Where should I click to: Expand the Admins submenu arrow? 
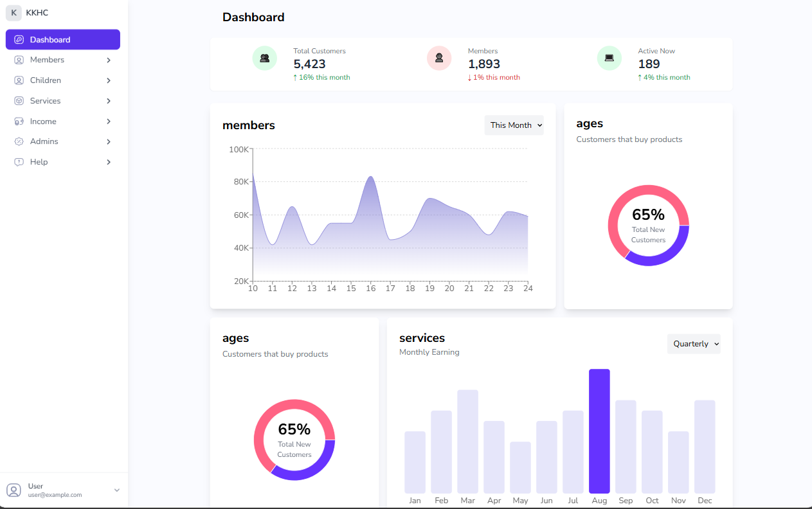[109, 141]
